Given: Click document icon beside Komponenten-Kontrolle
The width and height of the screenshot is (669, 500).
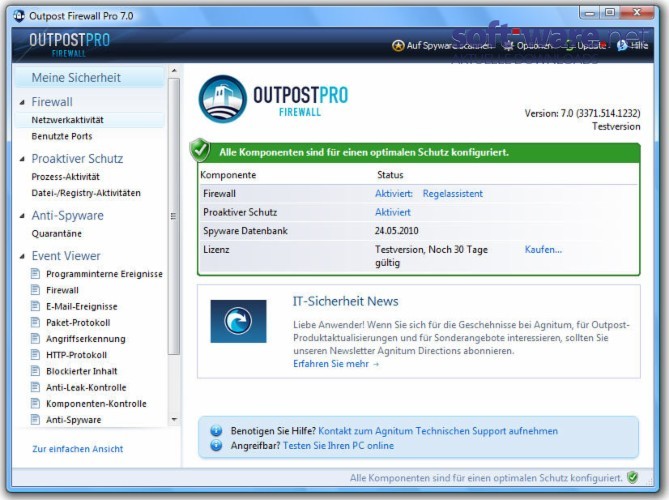Looking at the screenshot, I should point(35,403).
